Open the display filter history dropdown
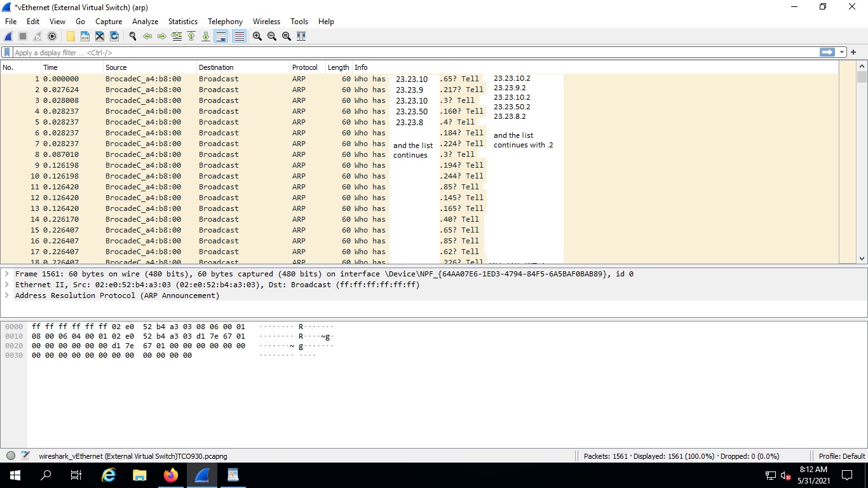This screenshot has width=868, height=488. click(x=842, y=52)
